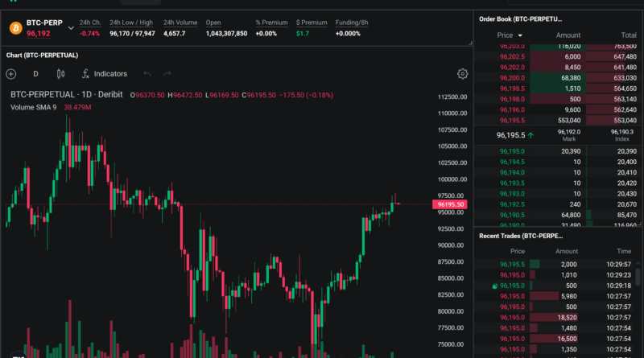This screenshot has width=644, height=358.
Task: Click the Order Book panel title
Action: [x=520, y=19]
